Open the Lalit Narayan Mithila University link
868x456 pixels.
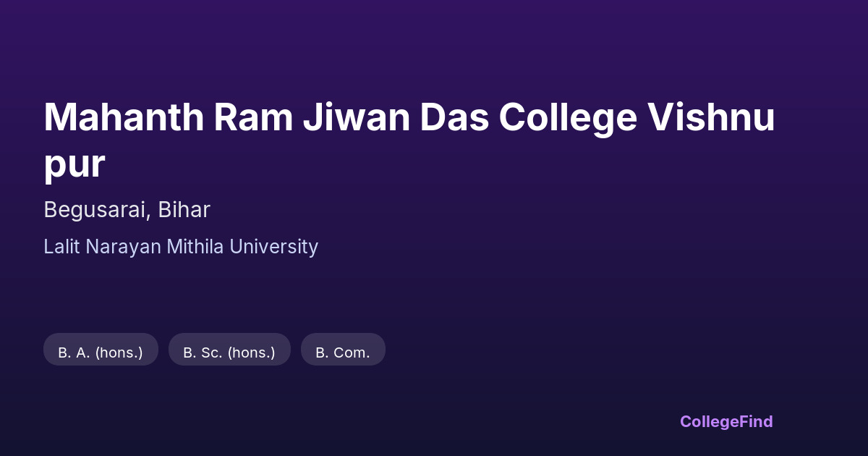pyautogui.click(x=181, y=247)
